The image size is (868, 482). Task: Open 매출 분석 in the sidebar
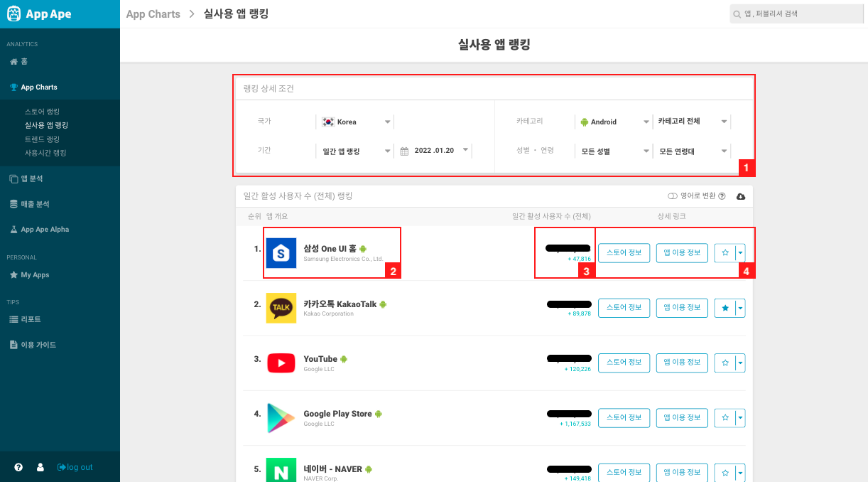[x=29, y=204]
